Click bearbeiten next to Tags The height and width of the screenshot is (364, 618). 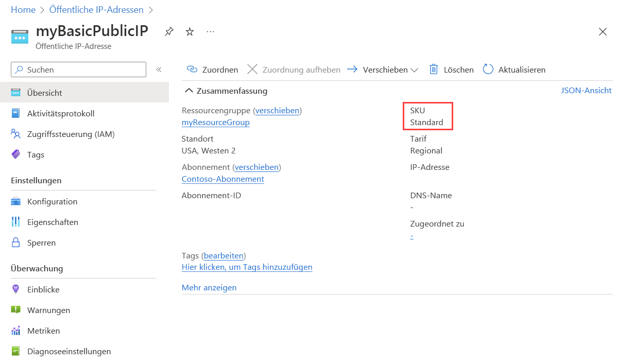click(x=224, y=255)
